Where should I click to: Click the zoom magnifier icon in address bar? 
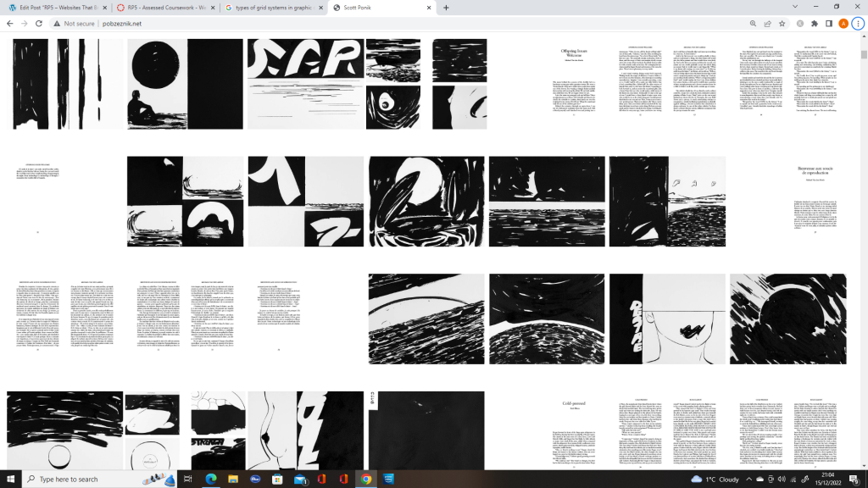[754, 24]
